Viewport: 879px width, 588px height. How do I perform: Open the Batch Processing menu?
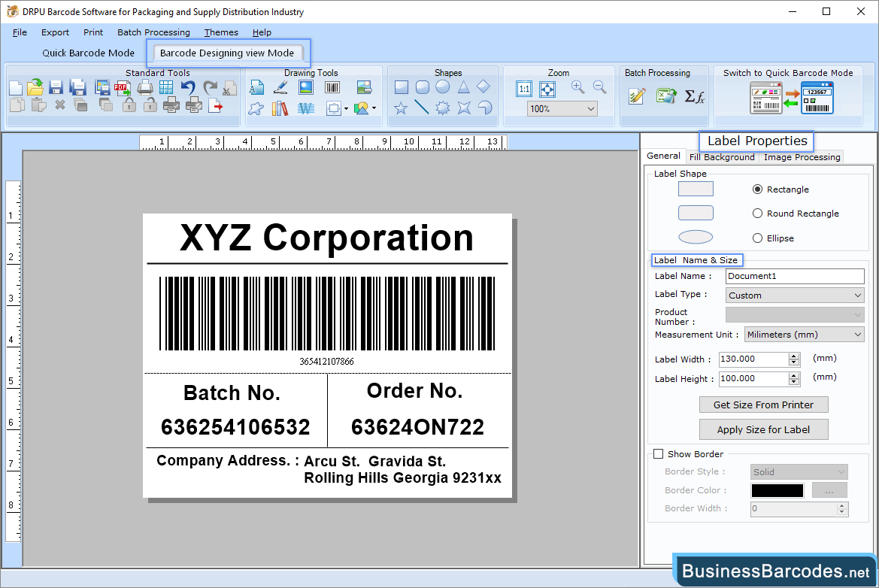pyautogui.click(x=153, y=32)
